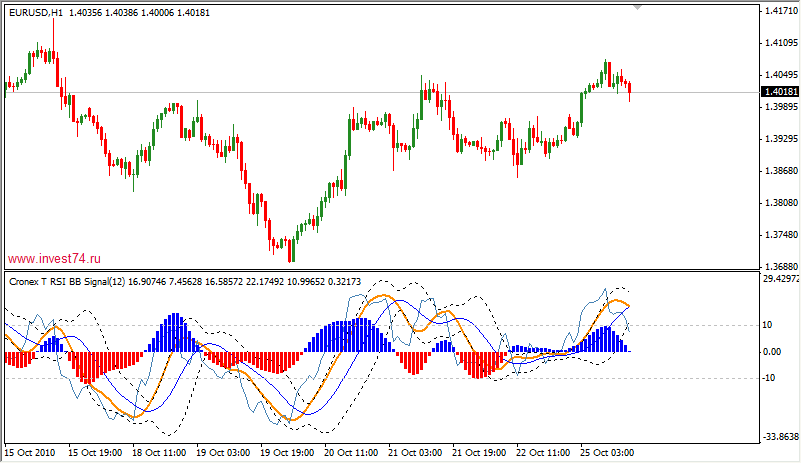Click the 18 Oct 11:00 time label
The image size is (801, 463).
pos(157,453)
